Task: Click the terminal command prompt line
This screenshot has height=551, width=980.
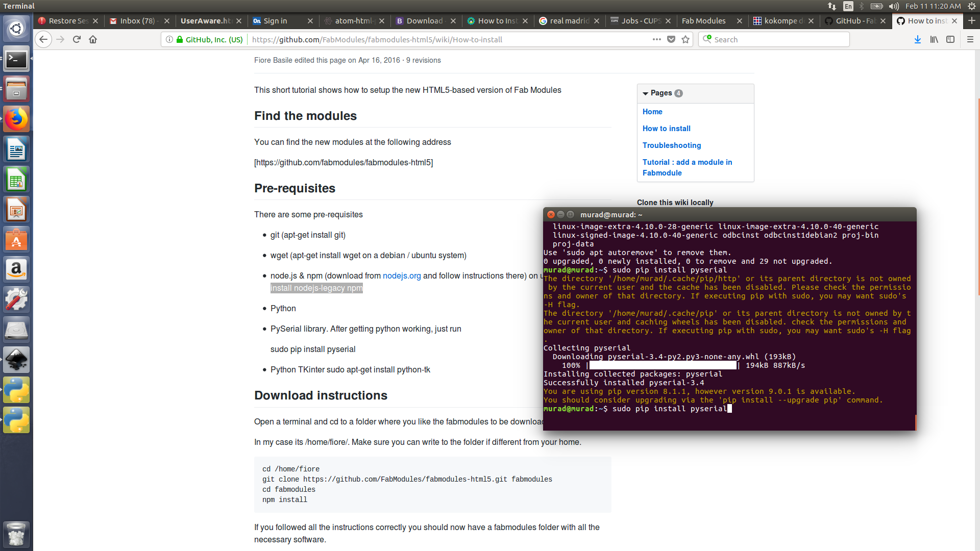Action: (638, 409)
